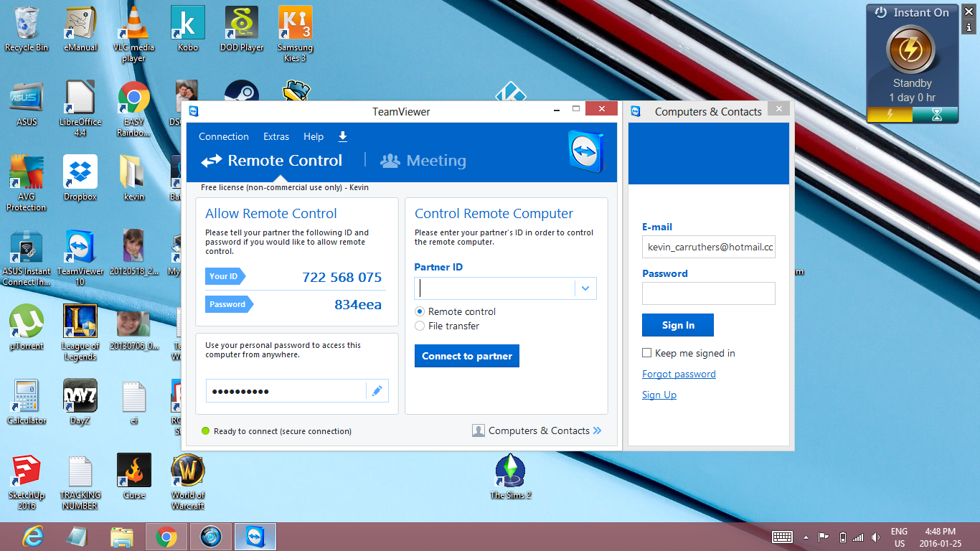
Task: Open the League of Legends shortcut
Action: click(80, 332)
